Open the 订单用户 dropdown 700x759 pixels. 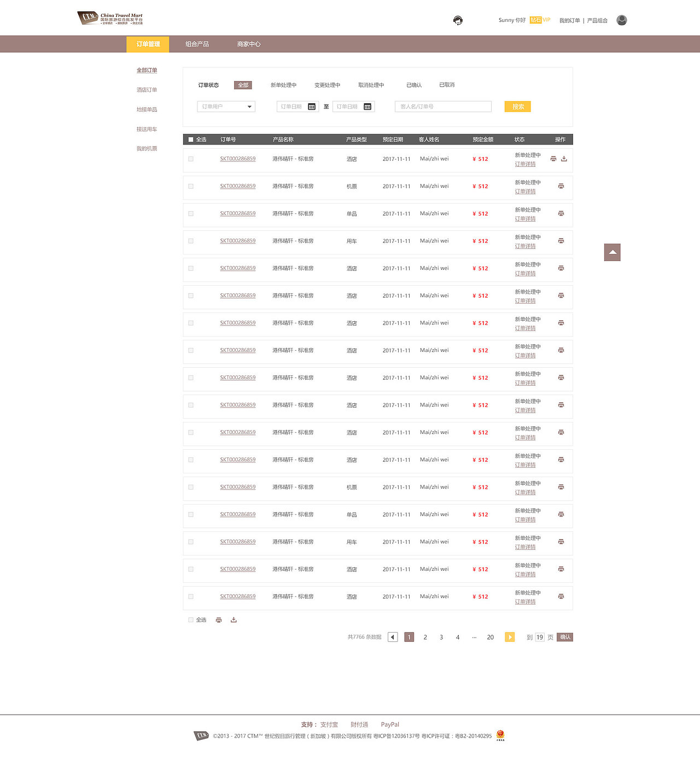[226, 107]
